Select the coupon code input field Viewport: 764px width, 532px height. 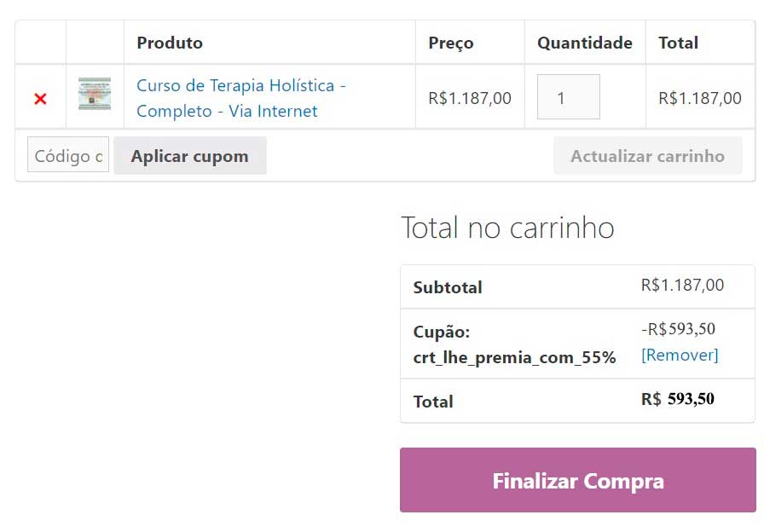(67, 155)
